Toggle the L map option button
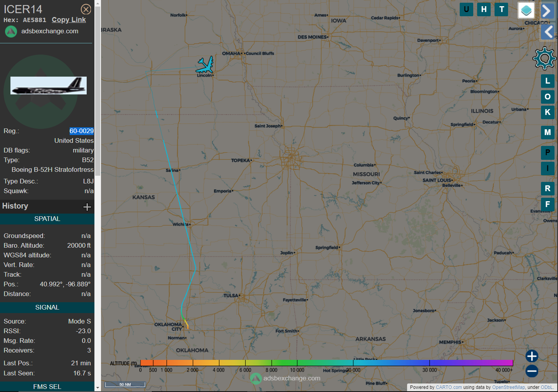The width and height of the screenshot is (558, 392). [x=548, y=81]
